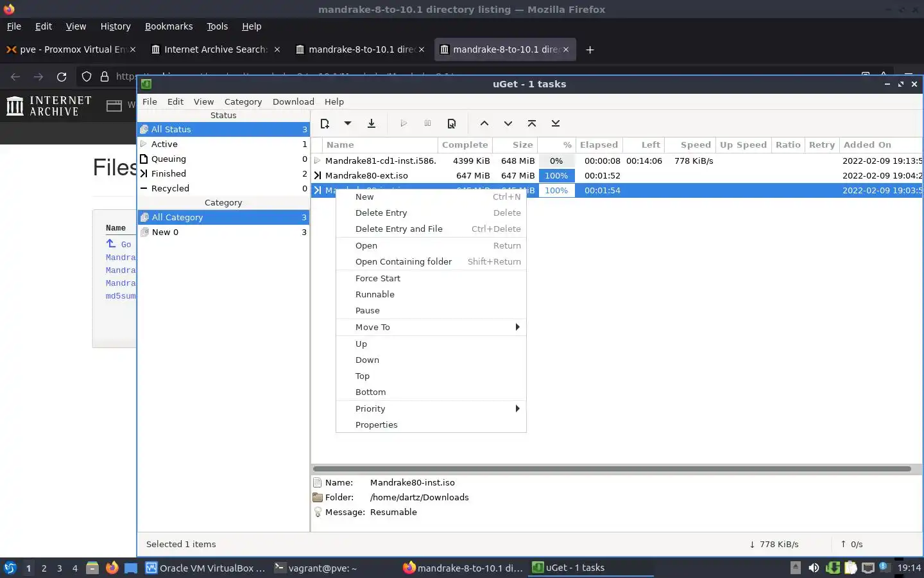The width and height of the screenshot is (924, 578).
Task: Click the new download toolbar icon
Action: tap(325, 123)
